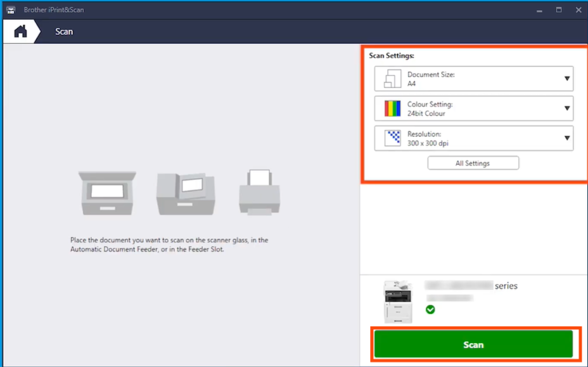
Task: Click the '300 x 300 dpi' value text
Action: point(428,143)
